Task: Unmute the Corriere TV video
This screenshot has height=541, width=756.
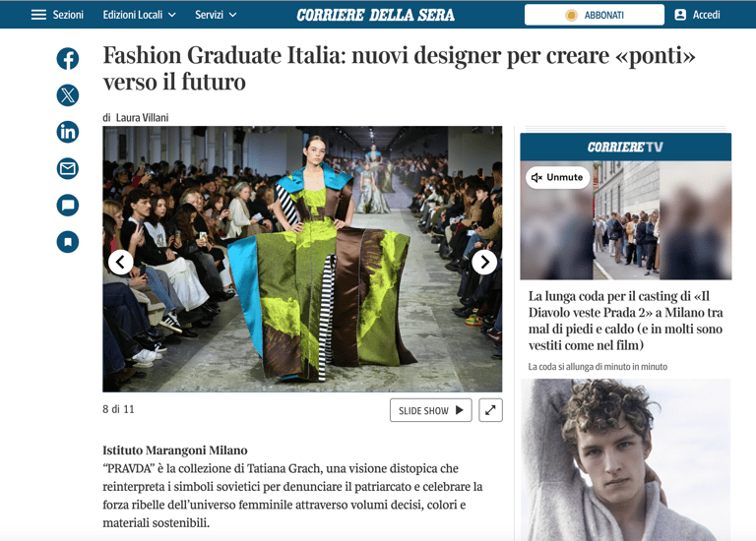Action: [x=557, y=177]
